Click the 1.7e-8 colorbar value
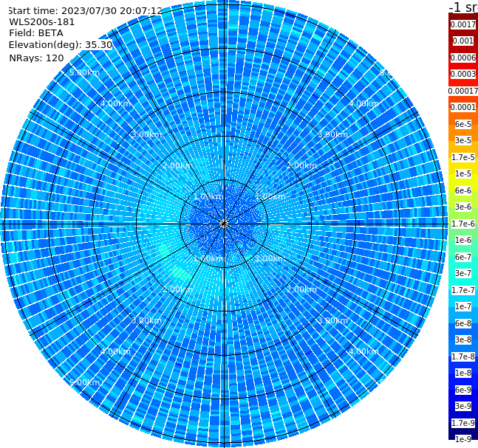 point(462,356)
